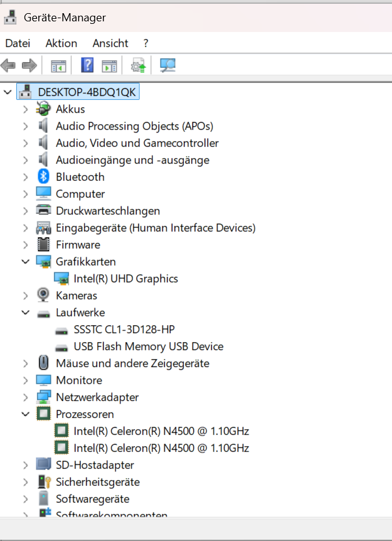Click the Firmware chip icon

[43, 245]
